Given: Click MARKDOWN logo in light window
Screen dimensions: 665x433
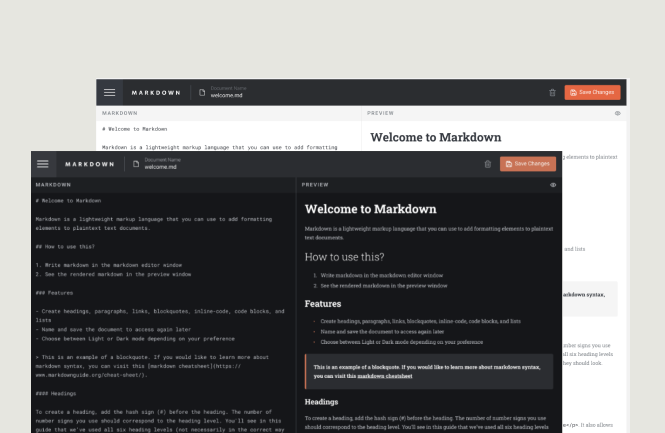Looking at the screenshot, I should click(156, 92).
